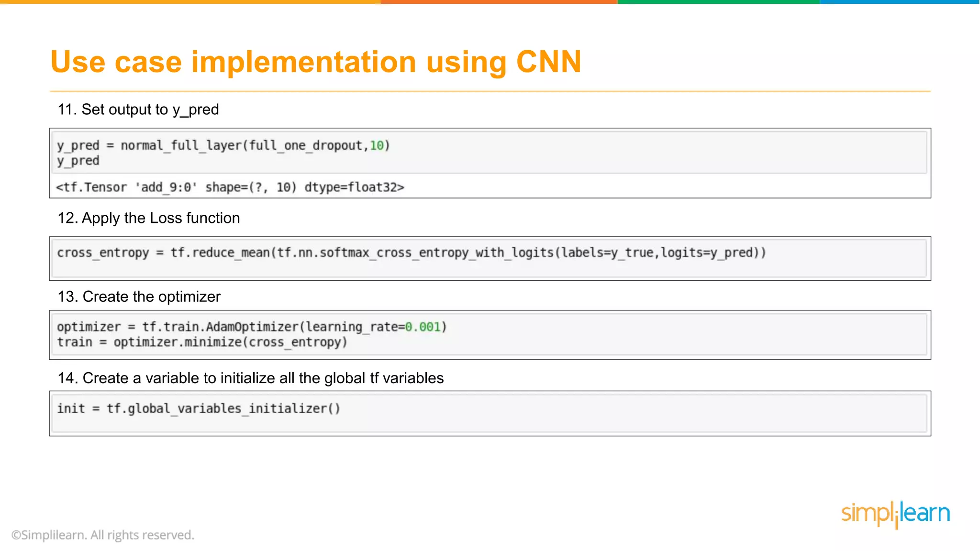
Task: Click the '©Simplilearn. All rights reserved.' footer text
Action: [x=103, y=535]
